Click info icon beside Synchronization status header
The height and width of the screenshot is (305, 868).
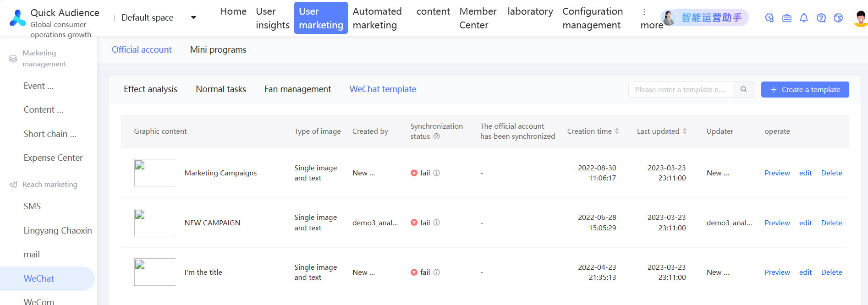437,136
